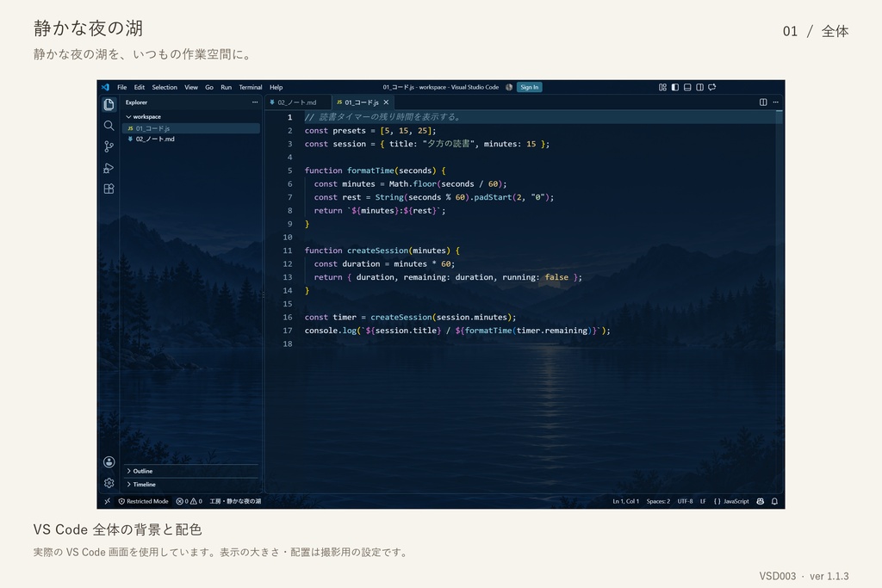Click the chat icon in title bar
The image size is (882, 588).
(x=712, y=87)
